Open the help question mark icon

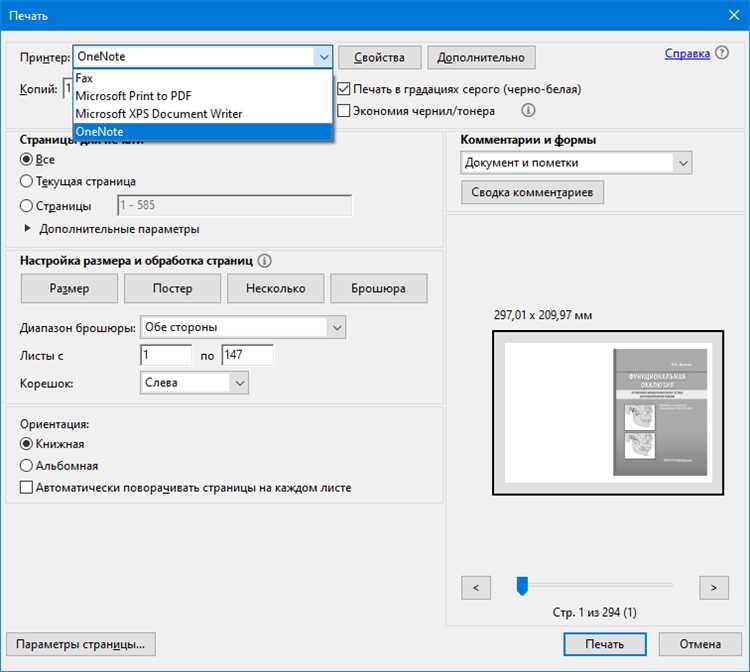pos(722,53)
